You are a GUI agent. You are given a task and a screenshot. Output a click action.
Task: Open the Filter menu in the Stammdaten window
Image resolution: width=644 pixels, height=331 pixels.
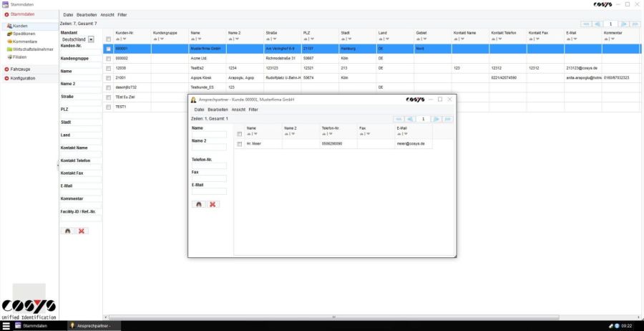pyautogui.click(x=122, y=15)
